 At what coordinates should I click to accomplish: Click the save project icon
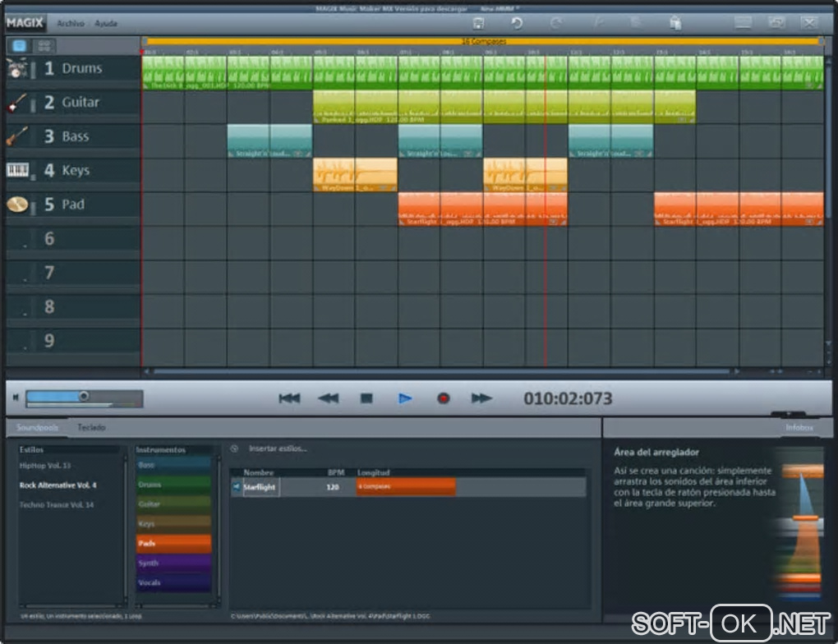pos(478,23)
